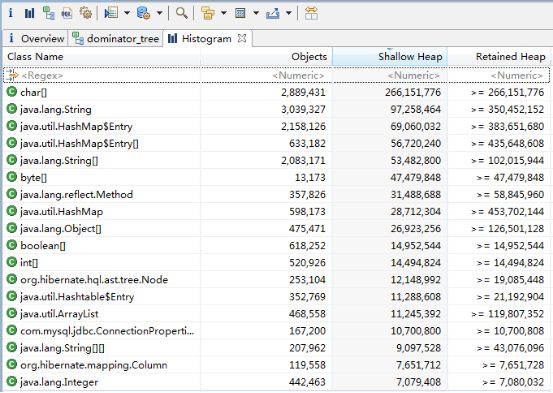Sort by the Retained Heap column header

point(499,56)
